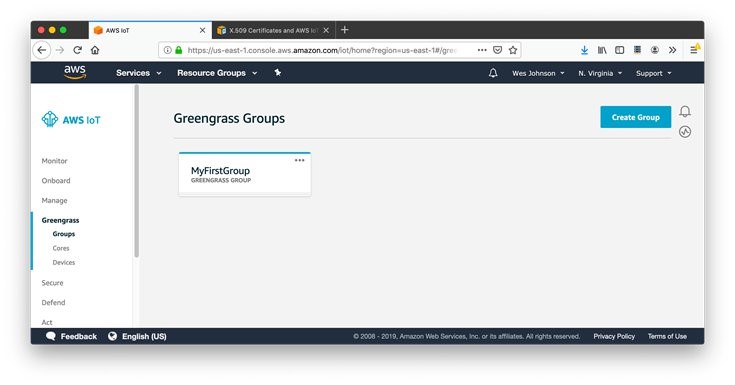Click the Create Group button
735x385 pixels.
pyautogui.click(x=635, y=117)
